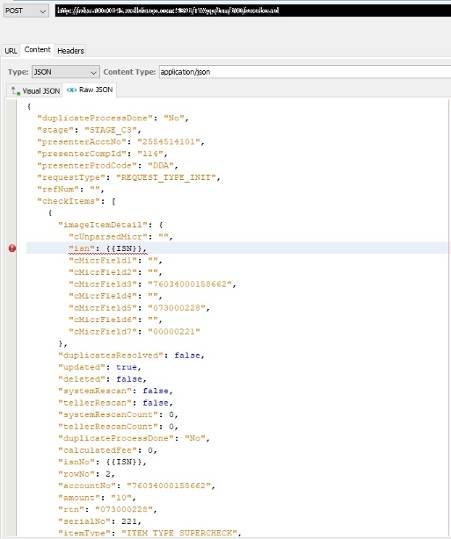Open the Headers tab
The height and width of the screenshot is (539, 451).
71,51
